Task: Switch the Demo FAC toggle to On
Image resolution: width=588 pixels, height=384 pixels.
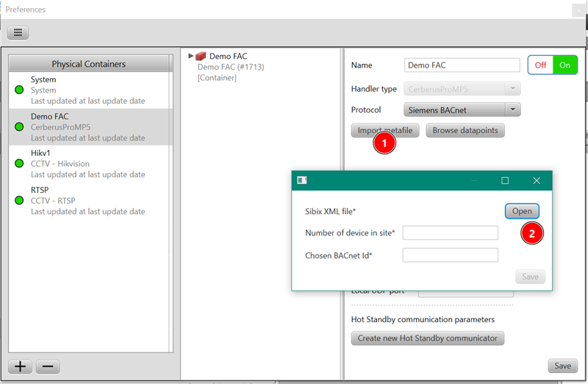Action: pyautogui.click(x=565, y=65)
